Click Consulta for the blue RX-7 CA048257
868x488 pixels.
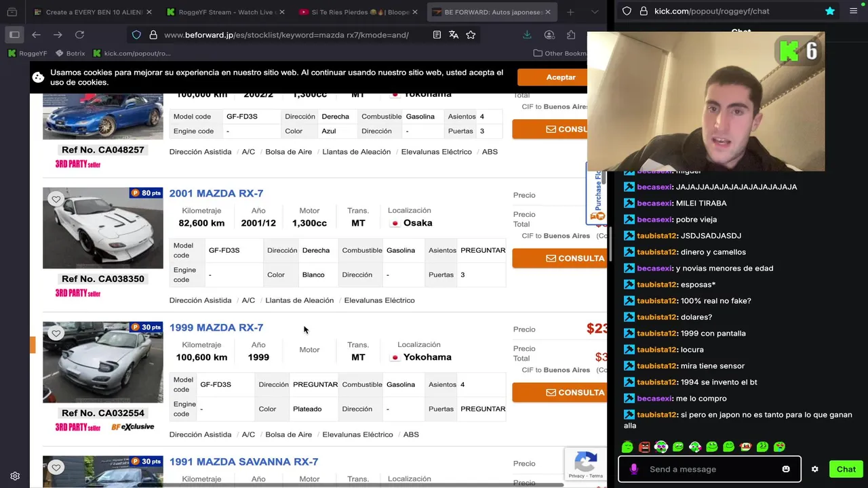coord(549,129)
